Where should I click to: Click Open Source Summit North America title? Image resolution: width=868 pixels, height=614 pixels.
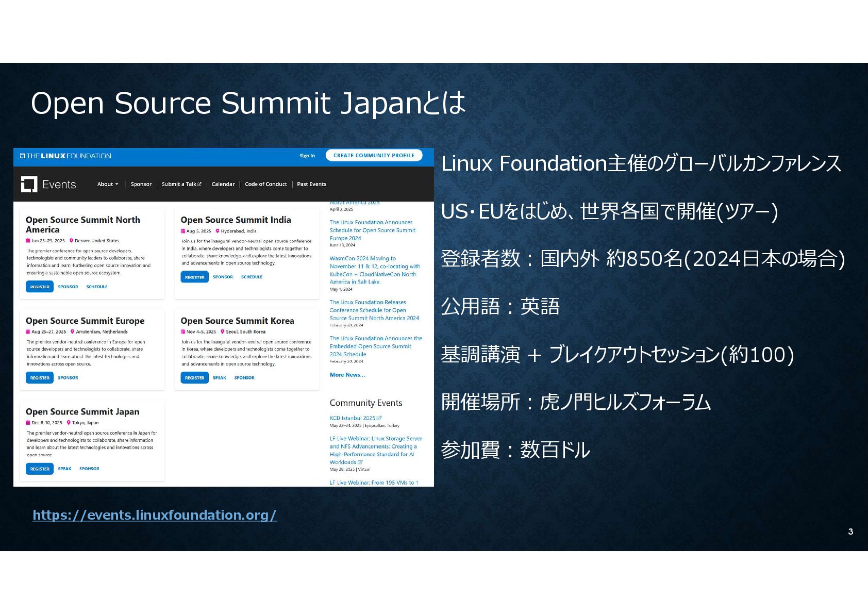83,225
